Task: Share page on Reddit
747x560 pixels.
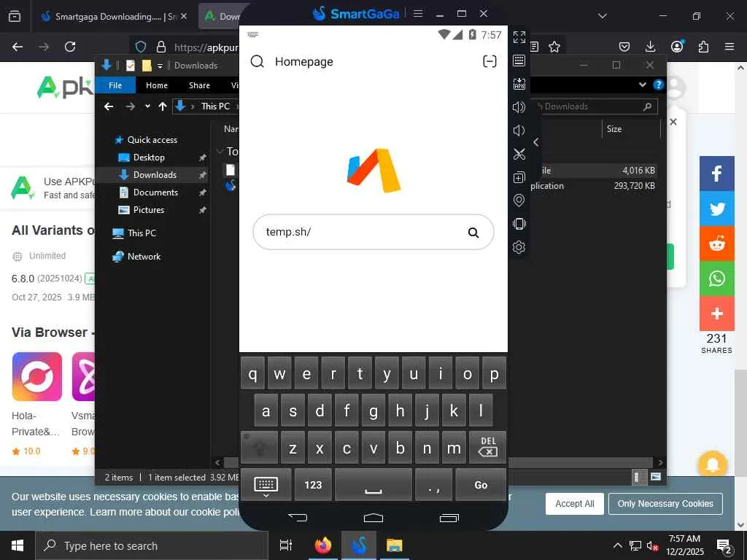Action: pyautogui.click(x=716, y=244)
